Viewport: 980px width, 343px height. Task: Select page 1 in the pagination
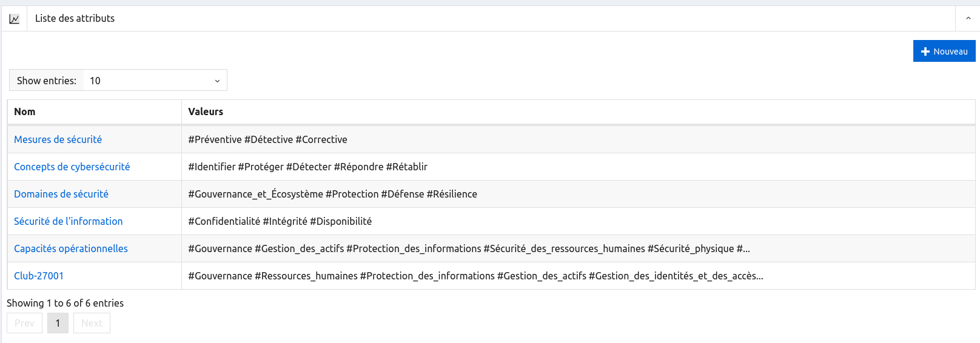[58, 323]
